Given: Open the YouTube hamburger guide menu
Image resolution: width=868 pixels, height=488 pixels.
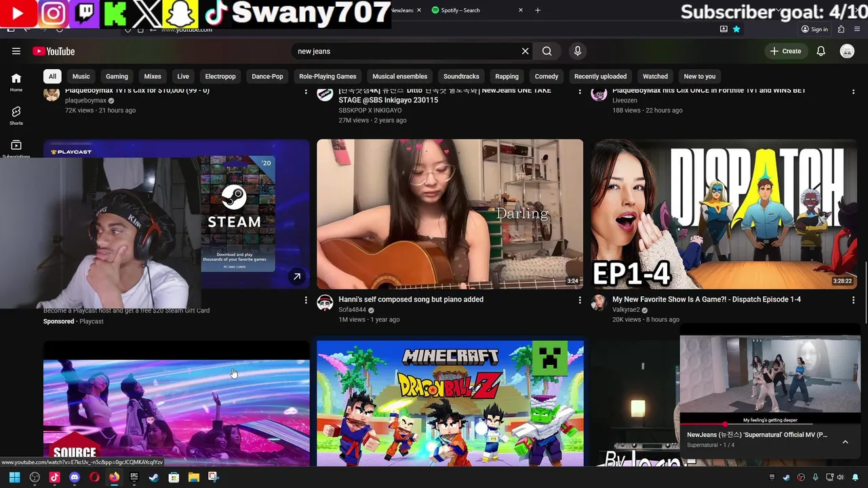Looking at the screenshot, I should [16, 51].
